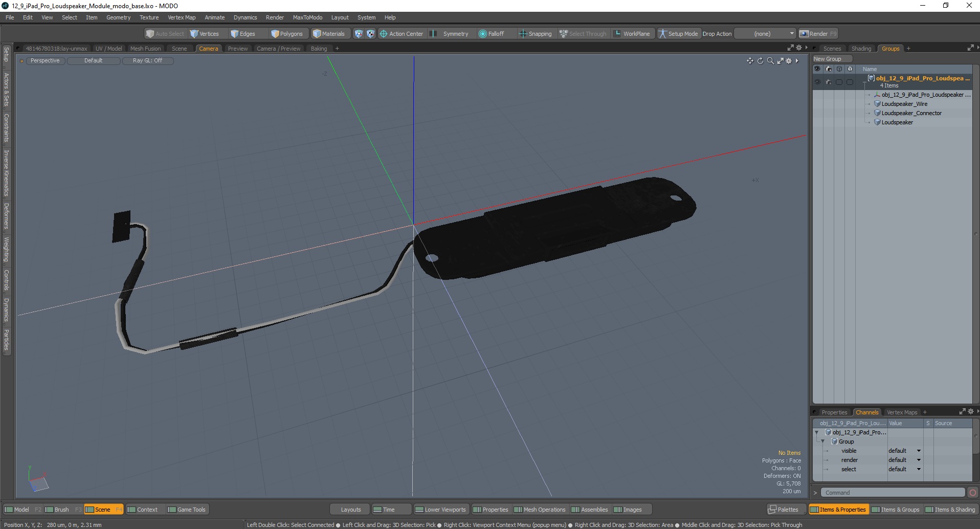Open the Default shading style menu

[x=94, y=60]
